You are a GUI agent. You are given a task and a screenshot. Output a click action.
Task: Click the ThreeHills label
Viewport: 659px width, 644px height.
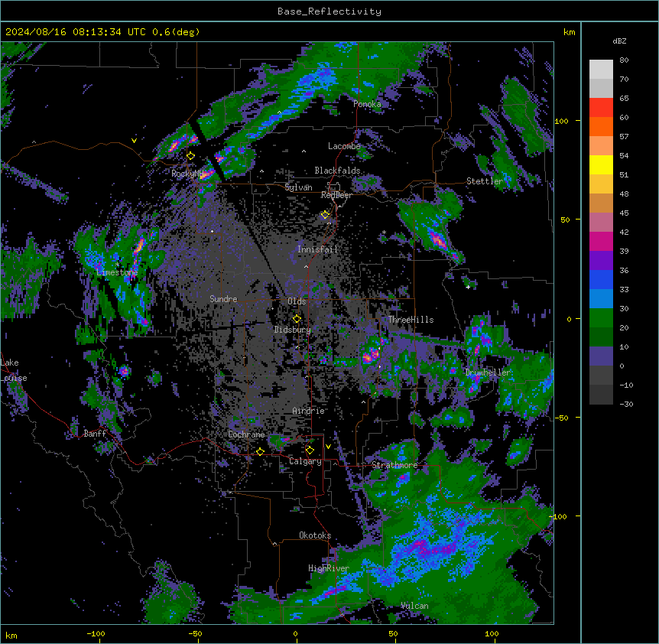click(x=411, y=320)
